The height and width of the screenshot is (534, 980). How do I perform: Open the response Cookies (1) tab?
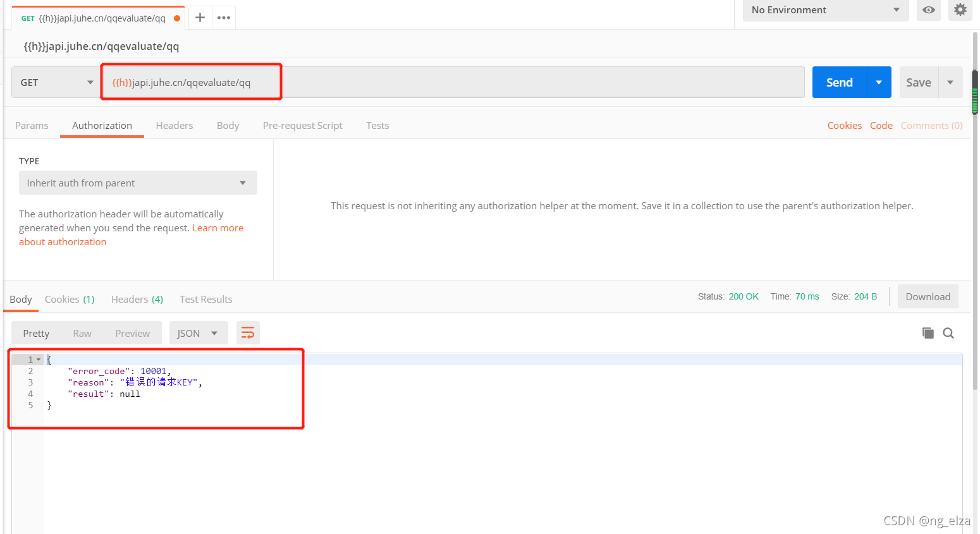coord(70,299)
